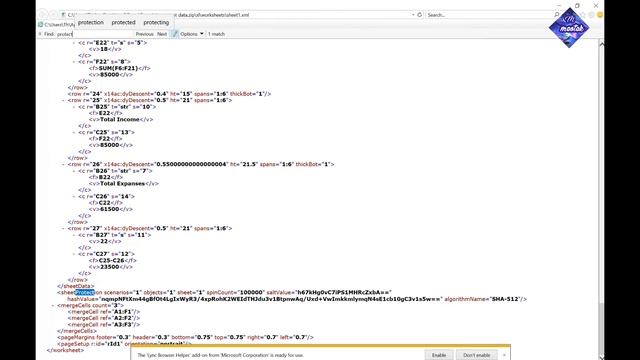640x360 pixels.
Task: Collapse the mergeCells node
Action: point(53,305)
